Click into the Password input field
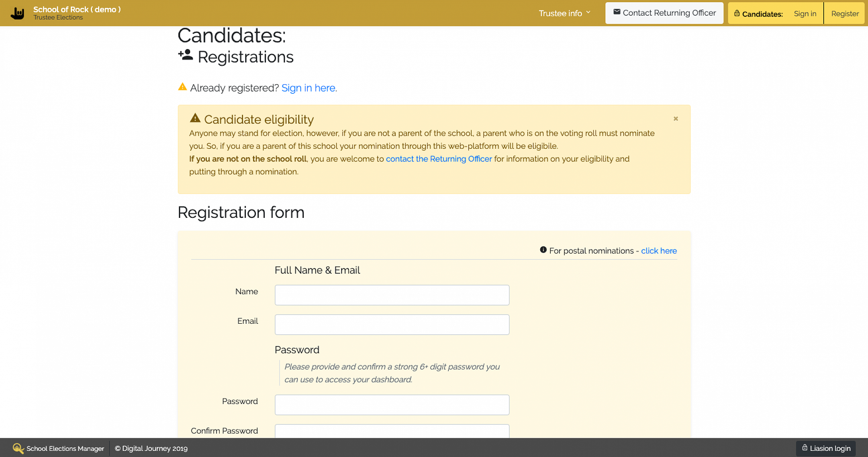Viewport: 868px width, 457px height. point(392,405)
